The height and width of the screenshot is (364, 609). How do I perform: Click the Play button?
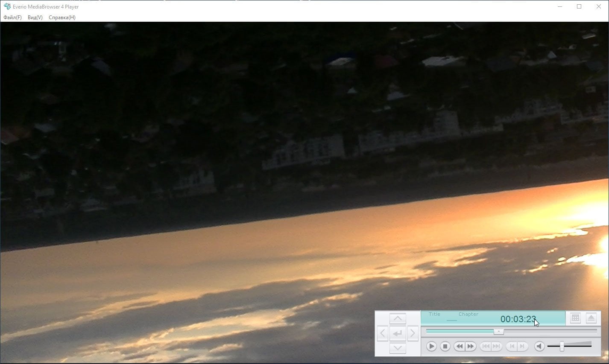[x=431, y=347]
